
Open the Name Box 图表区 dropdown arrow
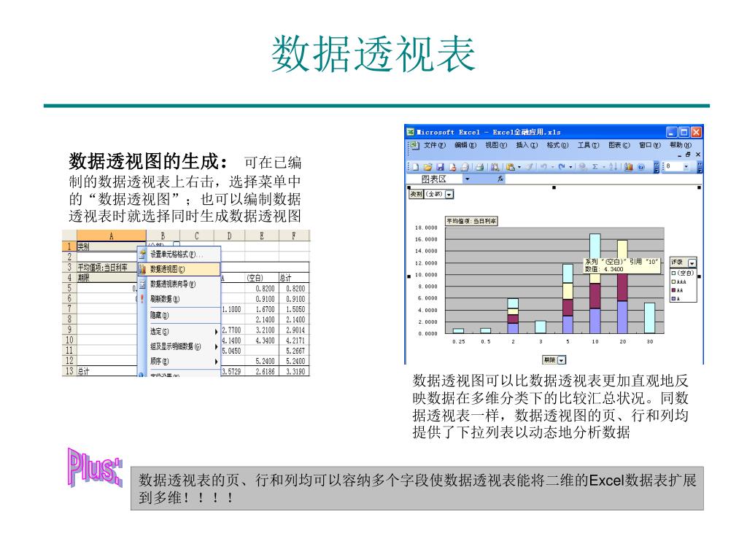[468, 179]
